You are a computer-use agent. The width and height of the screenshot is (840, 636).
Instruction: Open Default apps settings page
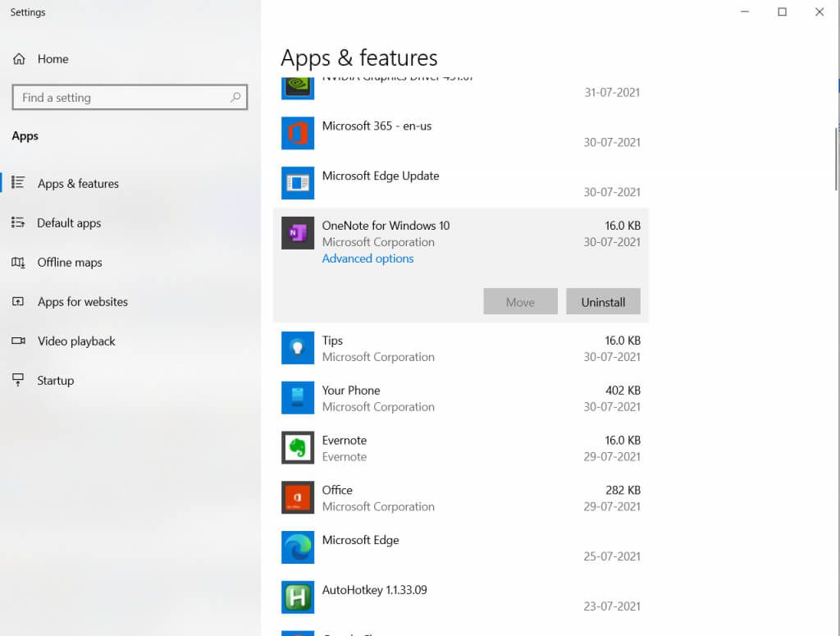click(x=69, y=223)
